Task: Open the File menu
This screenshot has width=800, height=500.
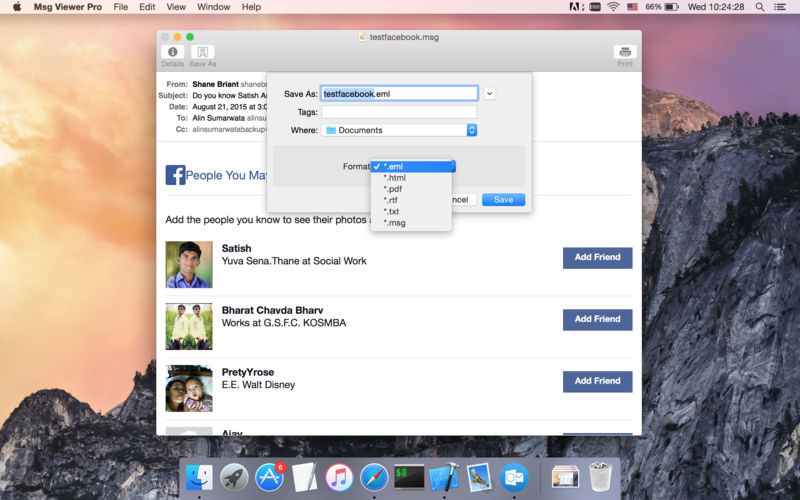Action: point(120,7)
